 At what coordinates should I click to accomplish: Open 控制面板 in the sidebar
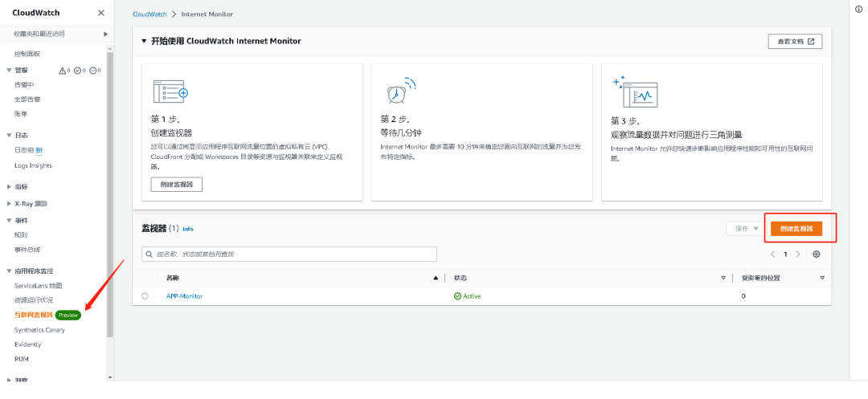pyautogui.click(x=27, y=54)
